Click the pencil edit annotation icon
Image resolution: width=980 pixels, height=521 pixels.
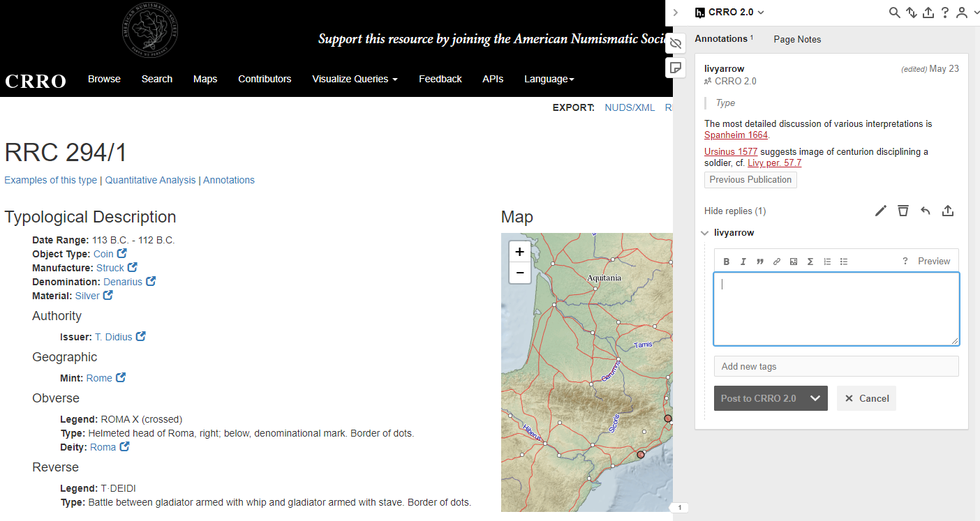(x=881, y=211)
